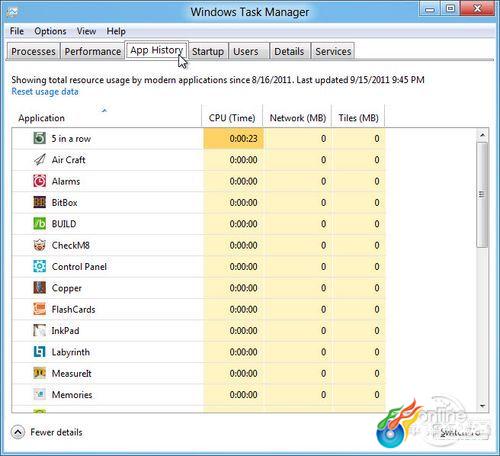The image size is (500, 456).
Task: Sort by the Tiles (MB) column header
Action: pyautogui.click(x=358, y=116)
